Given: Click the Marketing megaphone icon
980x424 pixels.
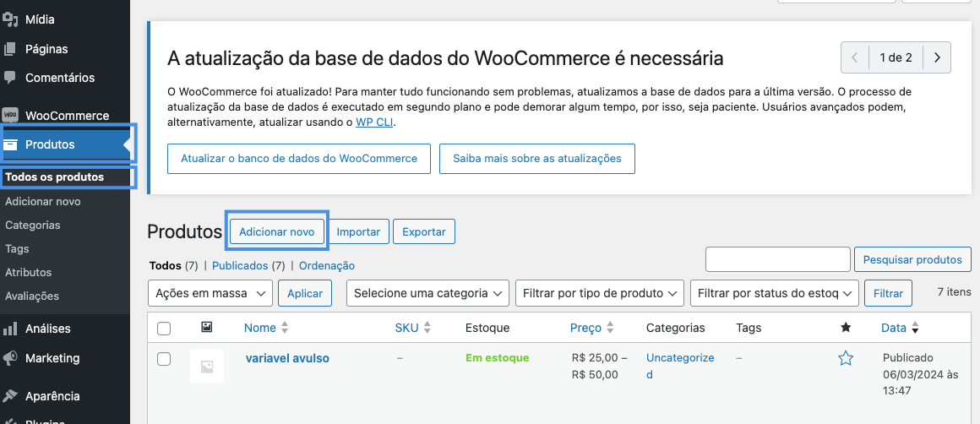Looking at the screenshot, I should point(10,358).
